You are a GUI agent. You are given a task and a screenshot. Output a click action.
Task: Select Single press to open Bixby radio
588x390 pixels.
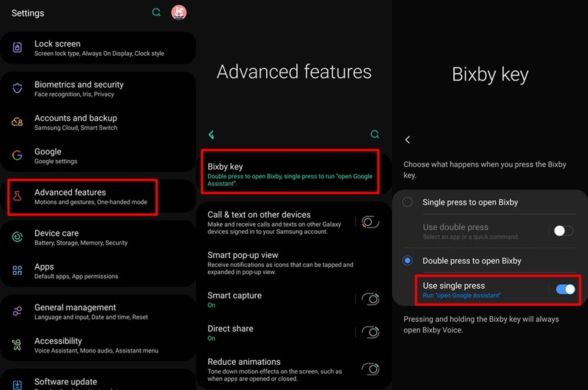pyautogui.click(x=407, y=202)
